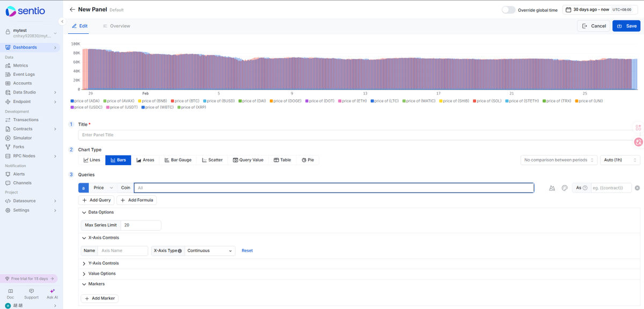Switch to the Overview tab

116,26
